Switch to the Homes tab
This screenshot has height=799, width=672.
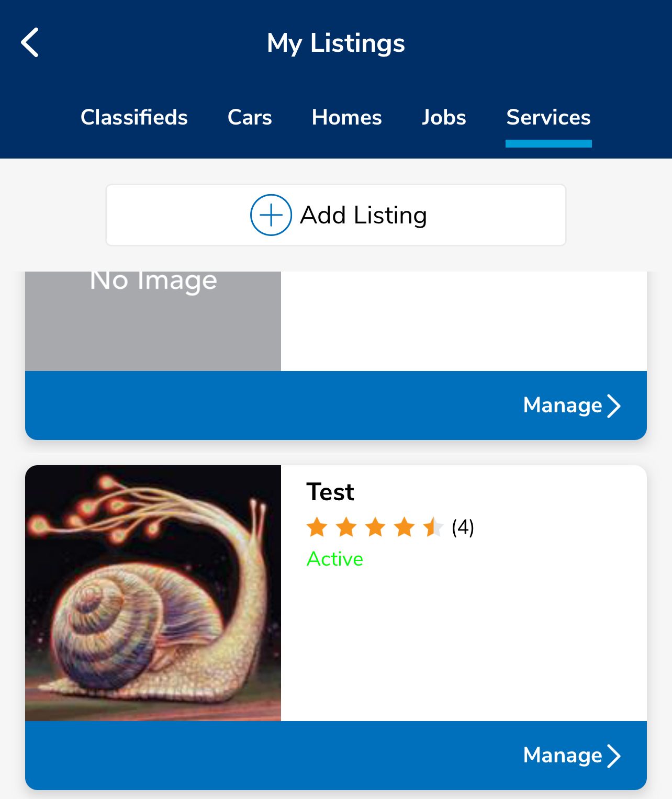[x=346, y=118]
